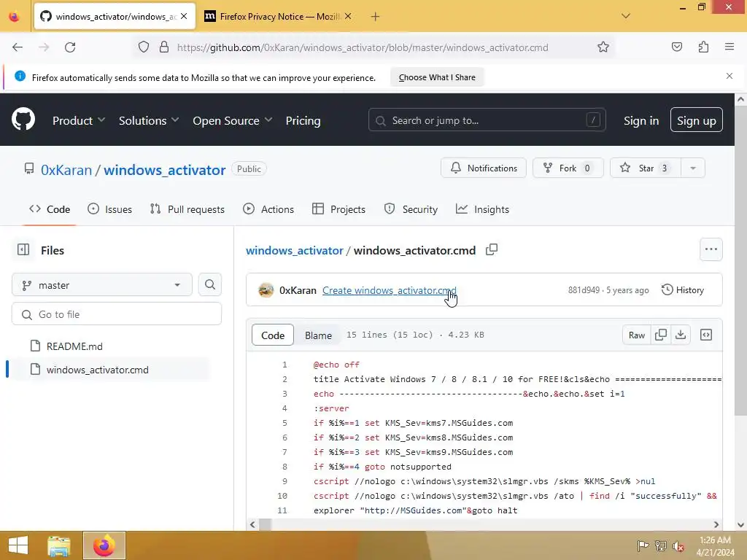
Task: Click horizontal code scrollbar right arrow
Action: (x=716, y=524)
